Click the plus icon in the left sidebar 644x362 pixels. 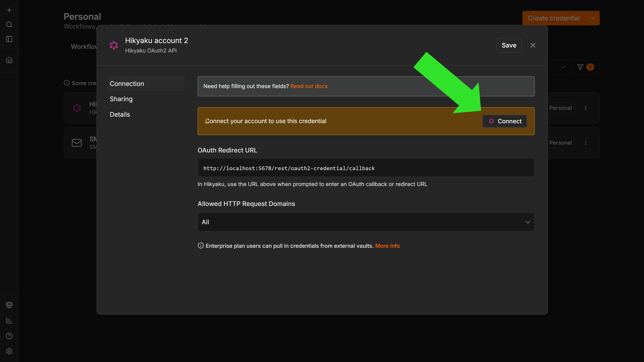tap(9, 10)
